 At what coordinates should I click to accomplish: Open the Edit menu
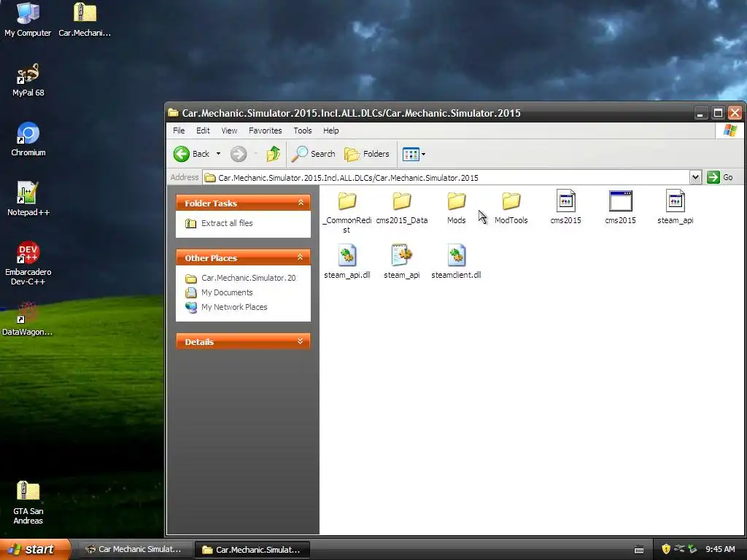(203, 131)
